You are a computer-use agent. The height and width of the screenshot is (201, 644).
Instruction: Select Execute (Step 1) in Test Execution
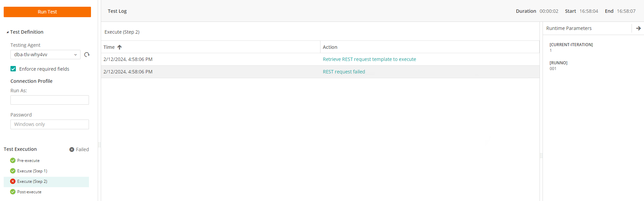pyautogui.click(x=32, y=171)
